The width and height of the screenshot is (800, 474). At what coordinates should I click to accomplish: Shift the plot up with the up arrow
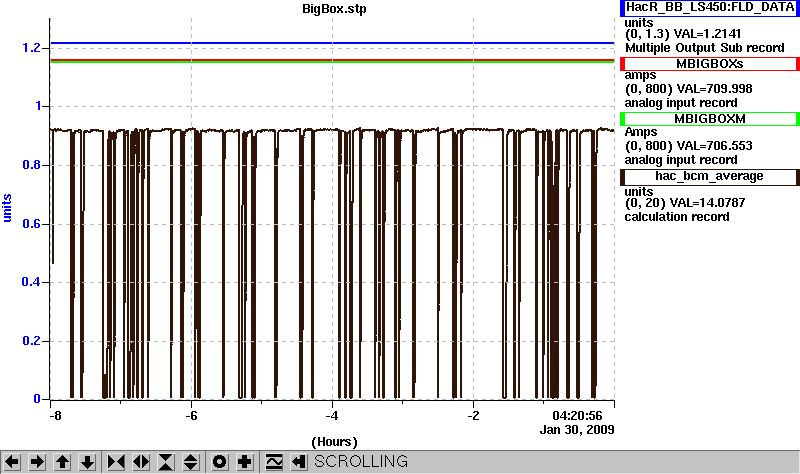click(62, 462)
